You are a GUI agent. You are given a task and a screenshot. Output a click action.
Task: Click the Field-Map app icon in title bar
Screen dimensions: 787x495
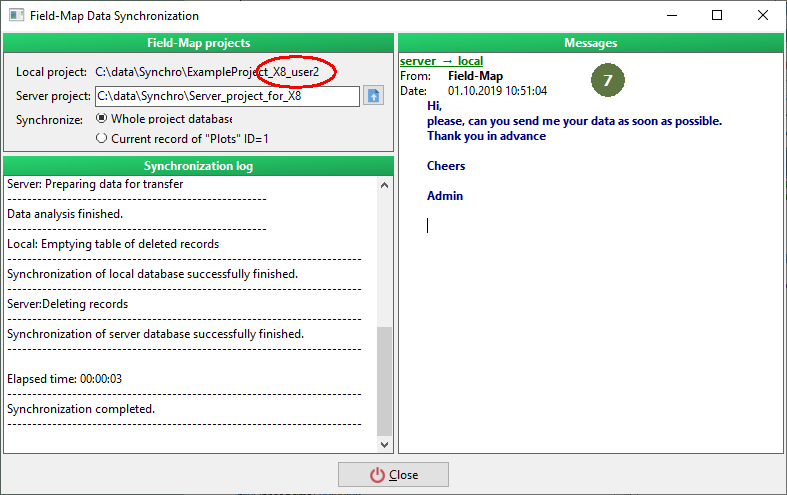(16, 16)
